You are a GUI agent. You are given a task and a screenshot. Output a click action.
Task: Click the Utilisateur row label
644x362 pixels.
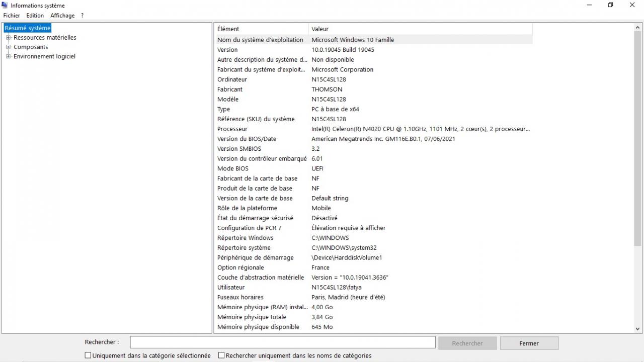click(x=231, y=288)
